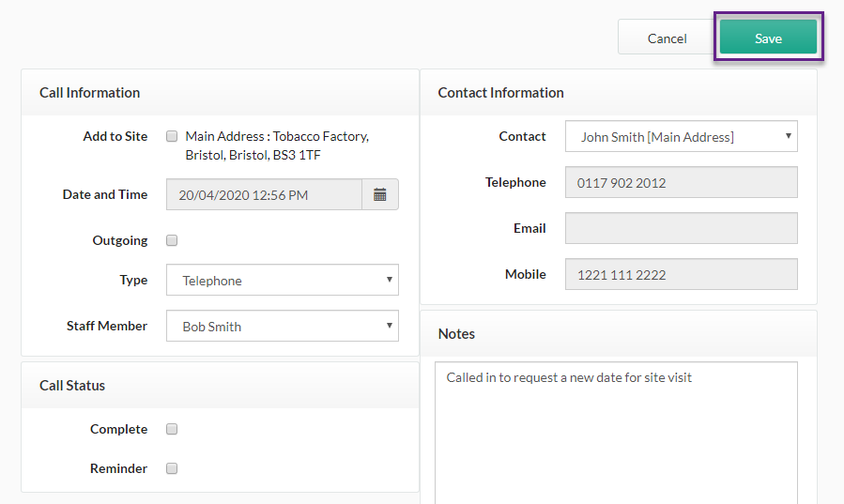Click the Outgoing label
Image resolution: width=844 pixels, height=504 pixels.
120,240
